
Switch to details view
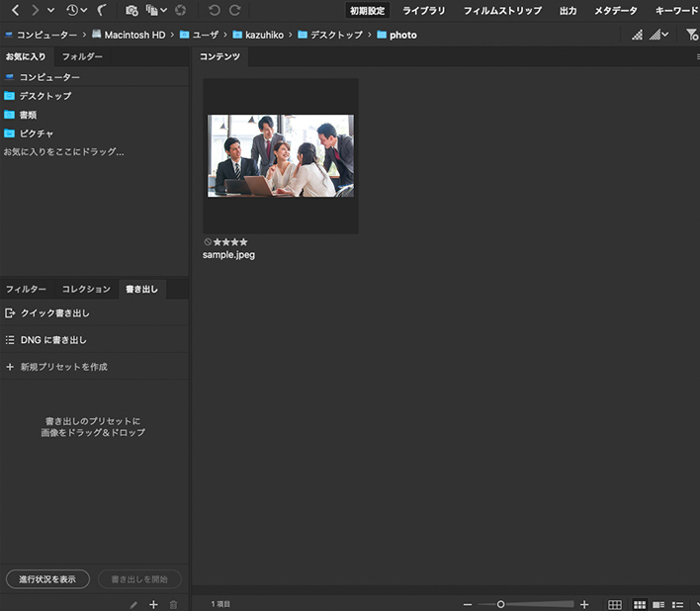[658, 605]
